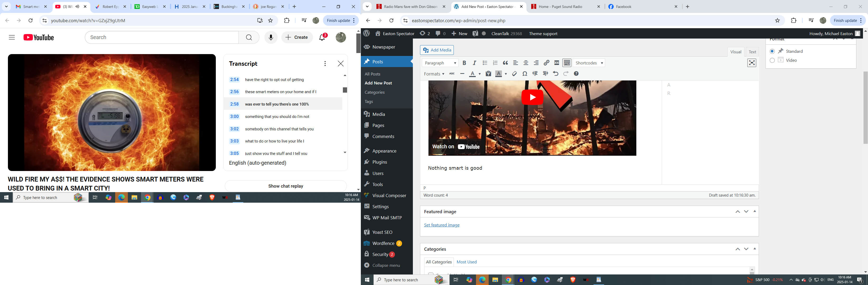This screenshot has height=285, width=868.
Task: Insert Read More tag
Action: click(x=557, y=63)
